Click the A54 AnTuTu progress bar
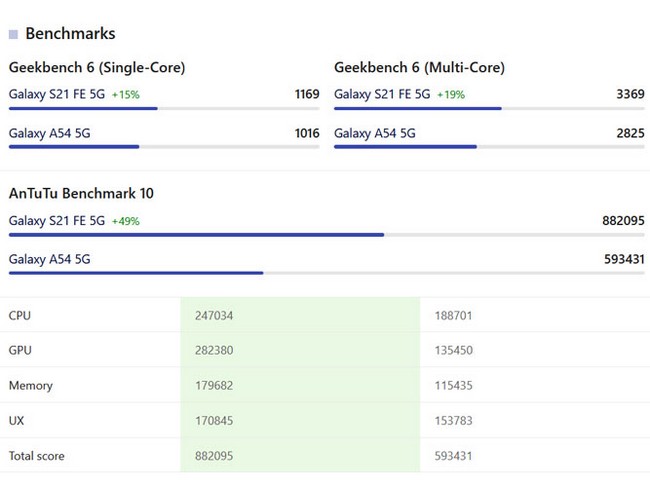650x487 pixels. coord(327,273)
